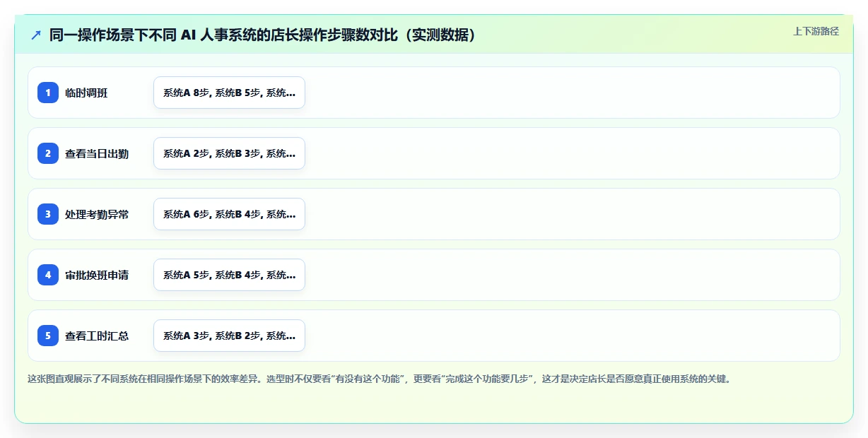Click the 查看工时汇总 row label
This screenshot has height=438, width=868.
[x=97, y=336]
